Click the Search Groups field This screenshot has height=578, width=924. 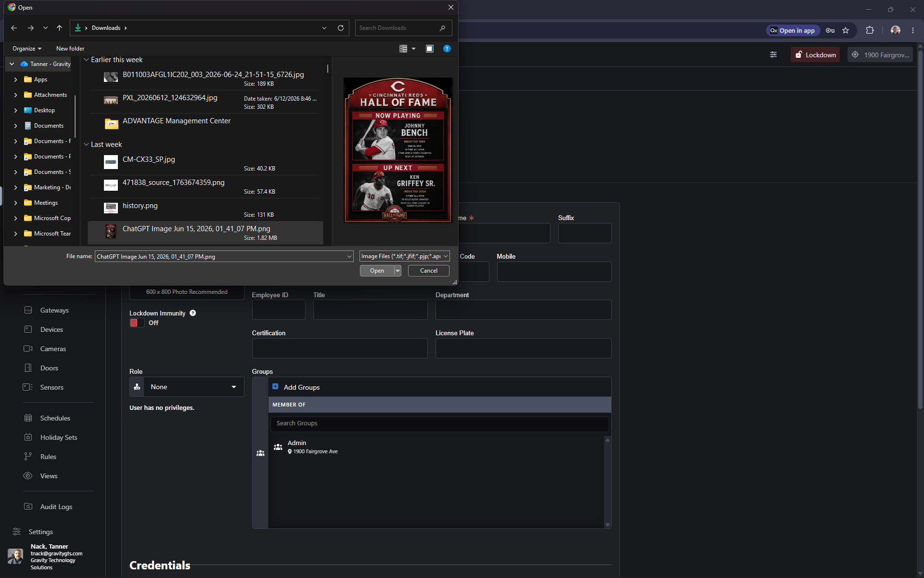click(x=439, y=423)
